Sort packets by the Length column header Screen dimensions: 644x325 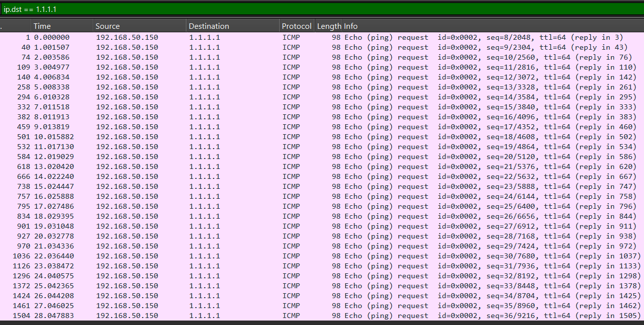[x=329, y=26]
